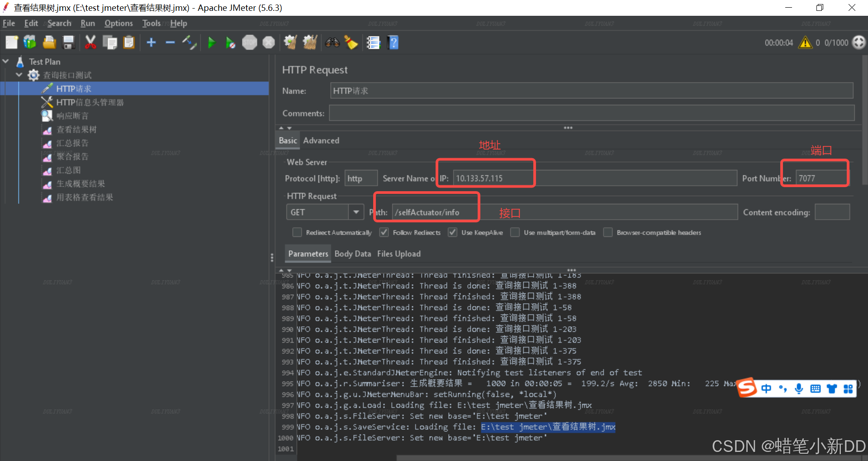Open the Options menu
868x461 pixels.
point(119,24)
